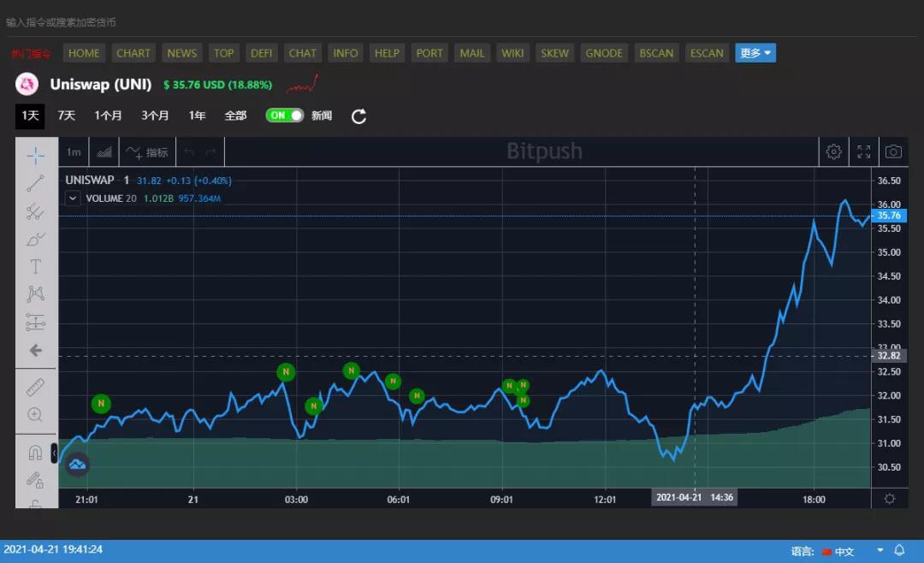Select the 1天 time range

(30, 116)
